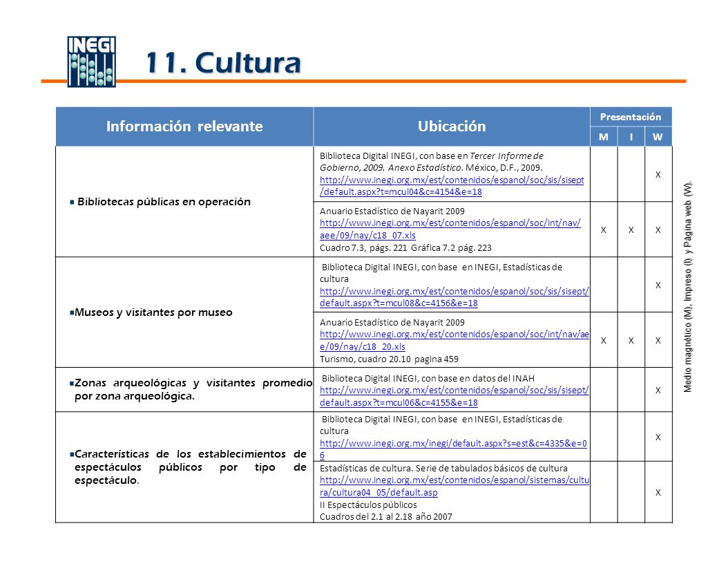The width and height of the screenshot is (728, 564).
Task: Select the 'Información relevante' column header
Action: pos(184,126)
